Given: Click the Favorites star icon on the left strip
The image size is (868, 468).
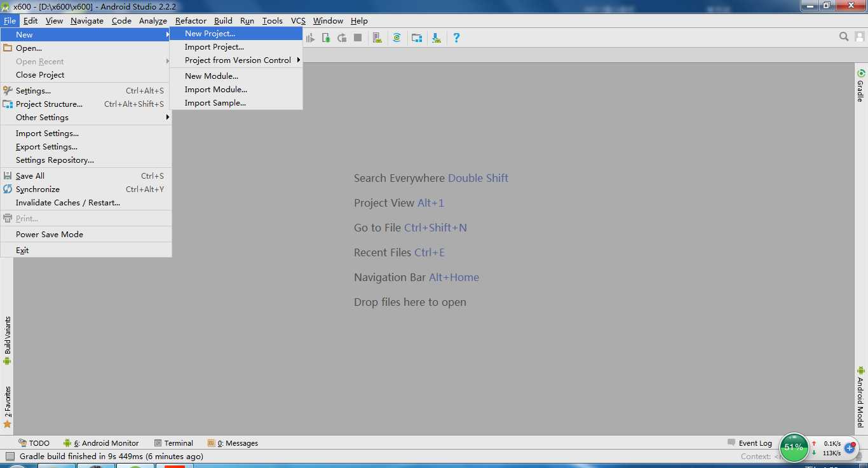Looking at the screenshot, I should [8, 423].
